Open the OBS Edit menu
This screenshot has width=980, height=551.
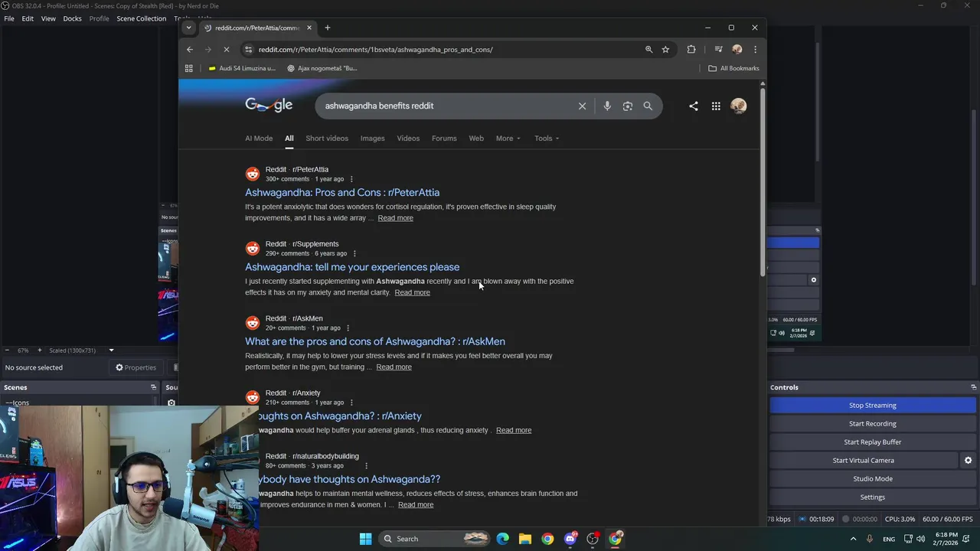28,18
